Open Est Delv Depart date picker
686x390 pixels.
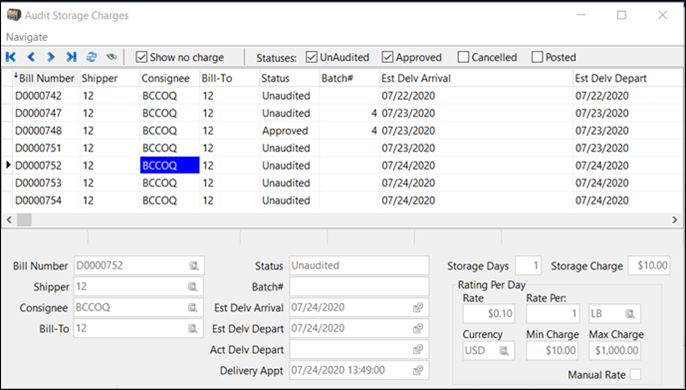point(418,328)
